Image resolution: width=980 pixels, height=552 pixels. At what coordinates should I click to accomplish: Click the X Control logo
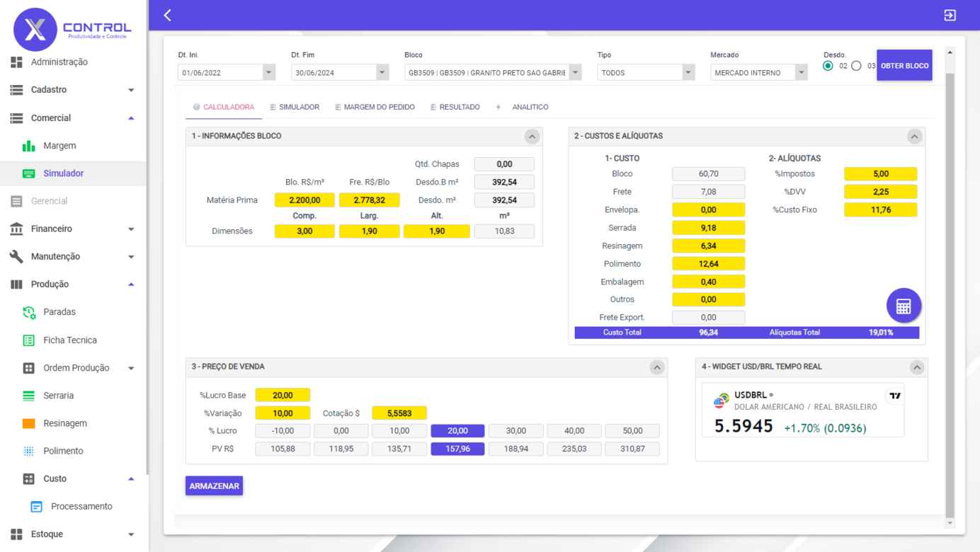point(72,29)
